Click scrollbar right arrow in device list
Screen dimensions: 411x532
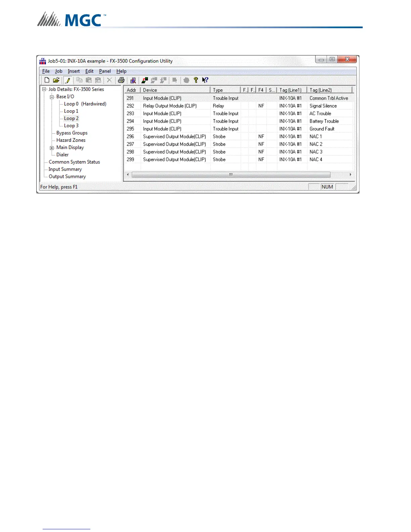(x=351, y=175)
